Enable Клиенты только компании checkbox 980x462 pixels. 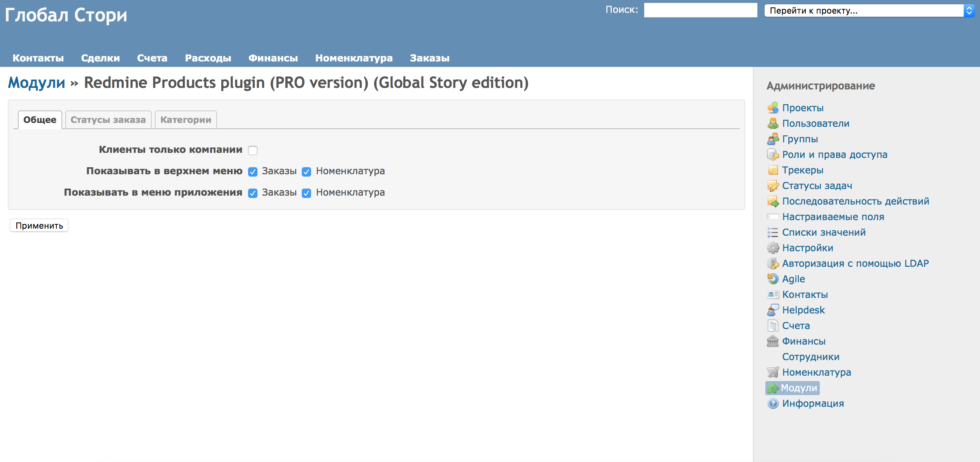tap(253, 150)
